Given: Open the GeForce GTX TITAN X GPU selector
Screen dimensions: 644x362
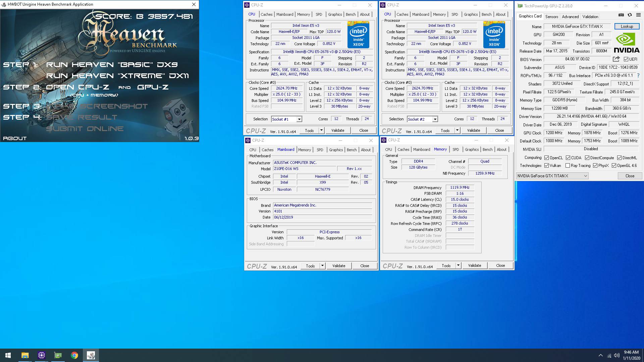Looking at the screenshot, I should click(552, 176).
